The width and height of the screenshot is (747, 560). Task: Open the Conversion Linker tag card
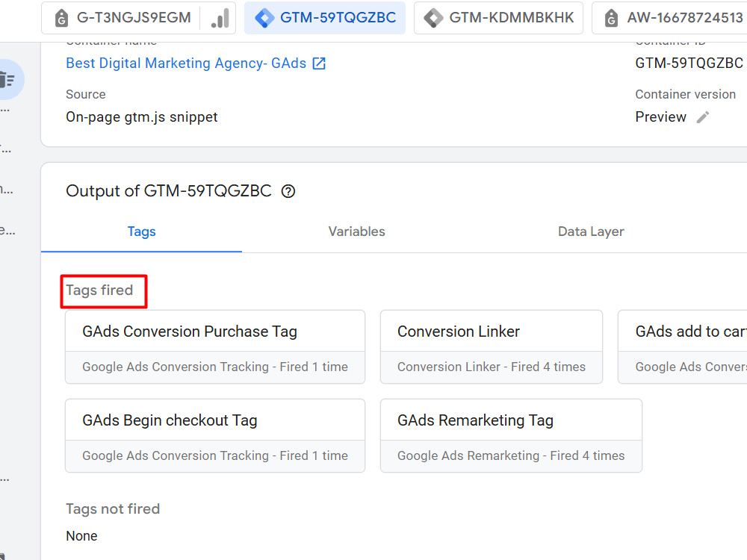pos(492,347)
